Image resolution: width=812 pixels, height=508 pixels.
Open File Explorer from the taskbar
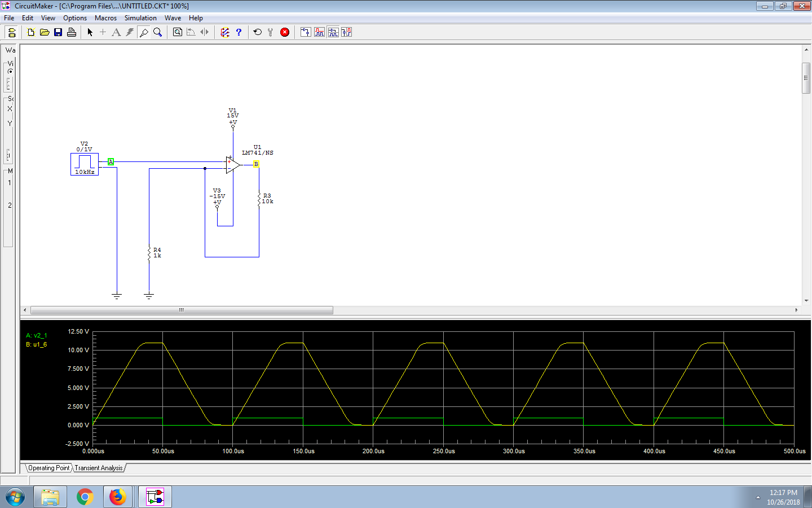click(x=50, y=497)
